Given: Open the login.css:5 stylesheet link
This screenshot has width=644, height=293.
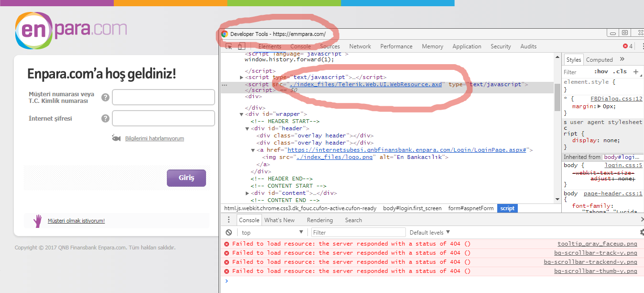Looking at the screenshot, I should pos(623,165).
